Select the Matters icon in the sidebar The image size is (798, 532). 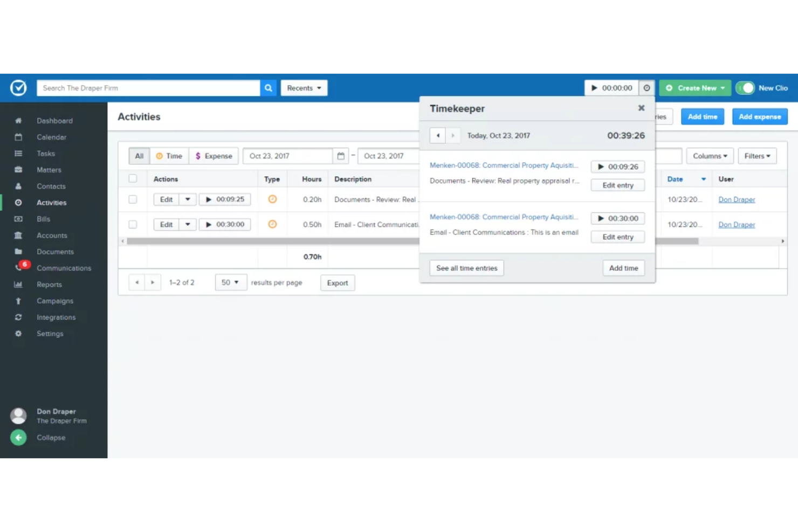click(18, 169)
